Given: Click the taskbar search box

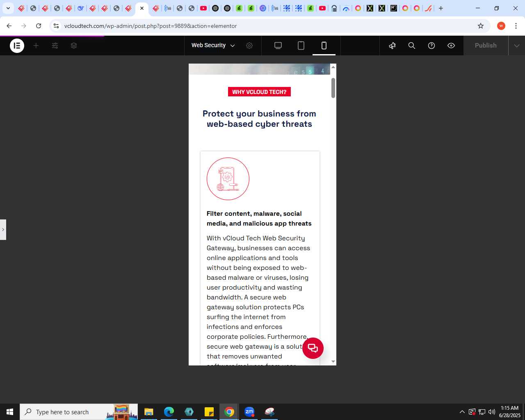Looking at the screenshot, I should 79,412.
